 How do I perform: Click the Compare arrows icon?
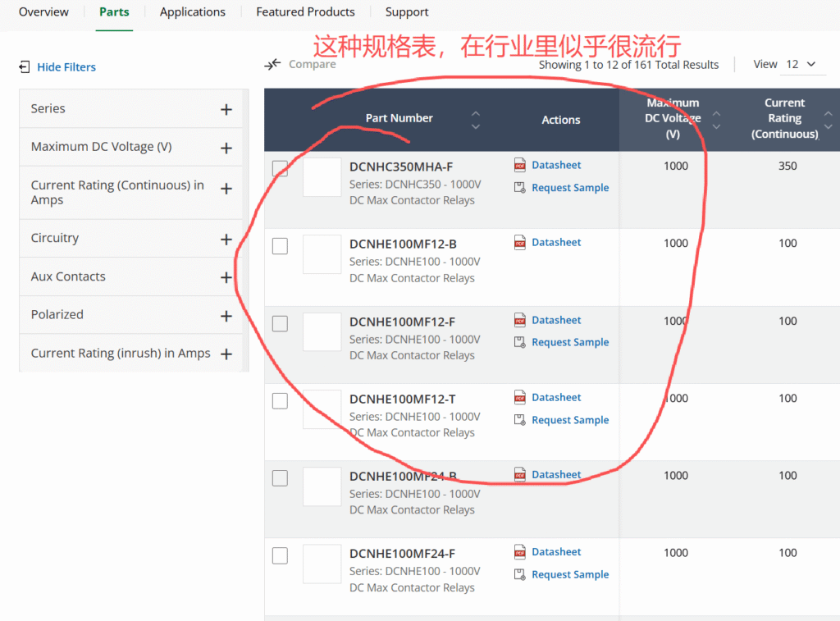click(x=272, y=64)
